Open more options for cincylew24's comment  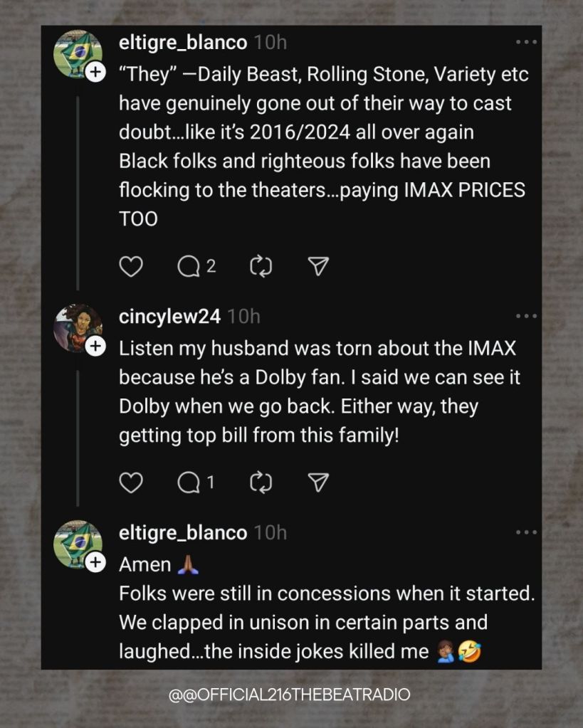pos(526,316)
